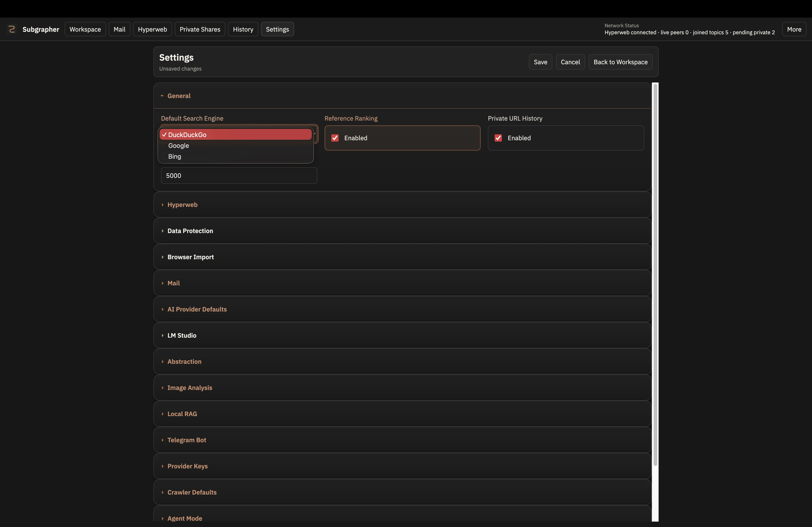Save the unsaved settings changes
The width and height of the screenshot is (812, 527).
540,62
